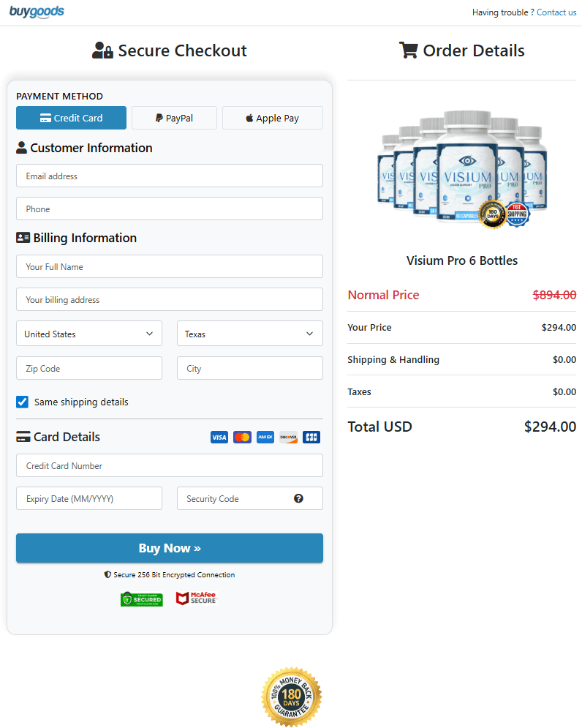The height and width of the screenshot is (728, 582).
Task: Click the Visium Pro bottles image
Action: pyautogui.click(x=461, y=170)
